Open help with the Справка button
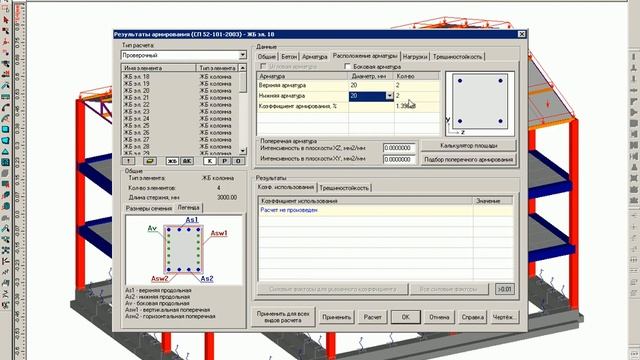 pyautogui.click(x=473, y=317)
